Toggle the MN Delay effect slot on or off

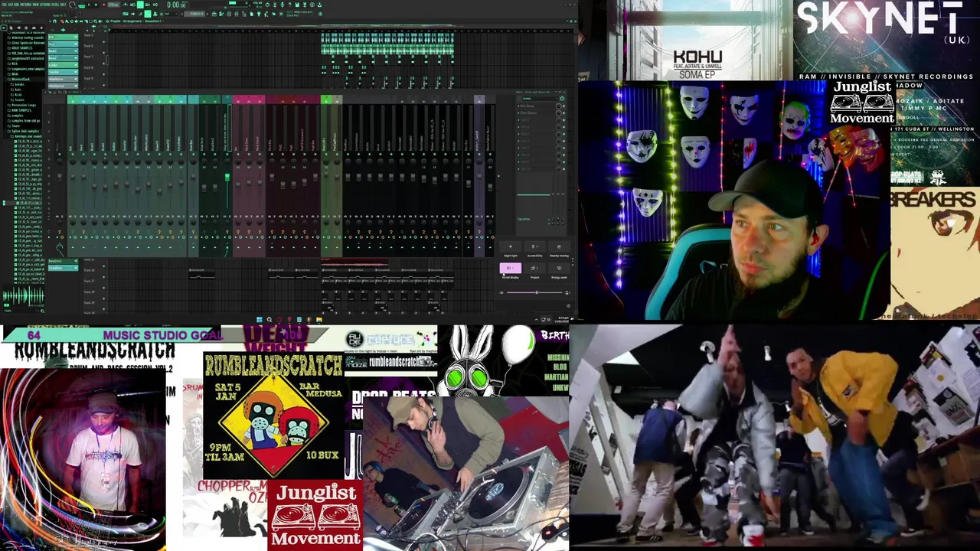pos(564,106)
